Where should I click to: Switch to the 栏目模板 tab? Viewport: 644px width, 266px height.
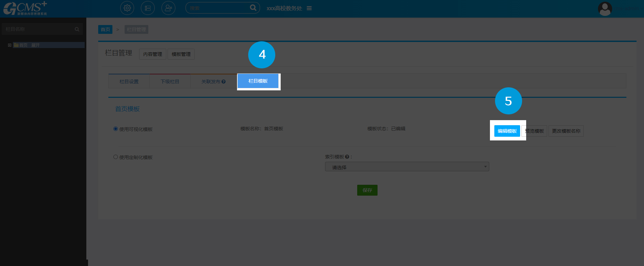[x=258, y=81]
